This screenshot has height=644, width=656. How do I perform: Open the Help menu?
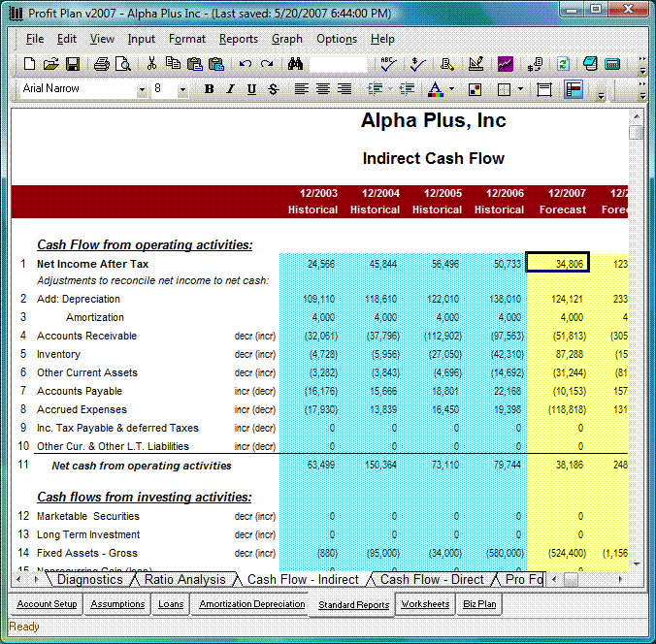[382, 39]
